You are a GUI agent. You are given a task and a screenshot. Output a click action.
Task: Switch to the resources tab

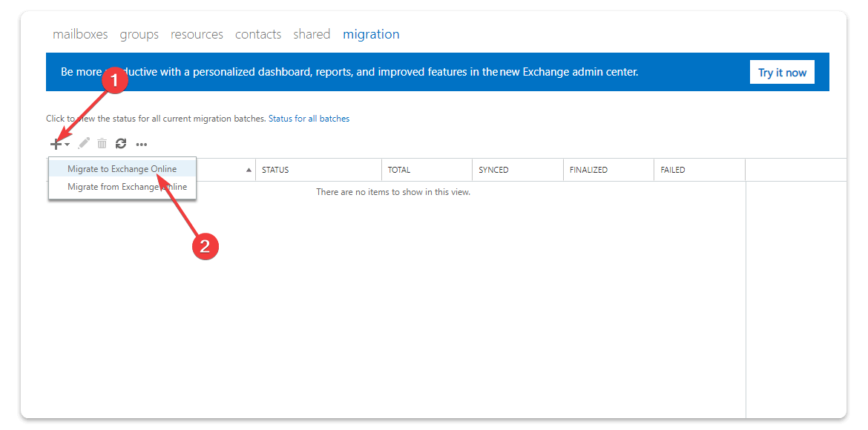coord(197,34)
